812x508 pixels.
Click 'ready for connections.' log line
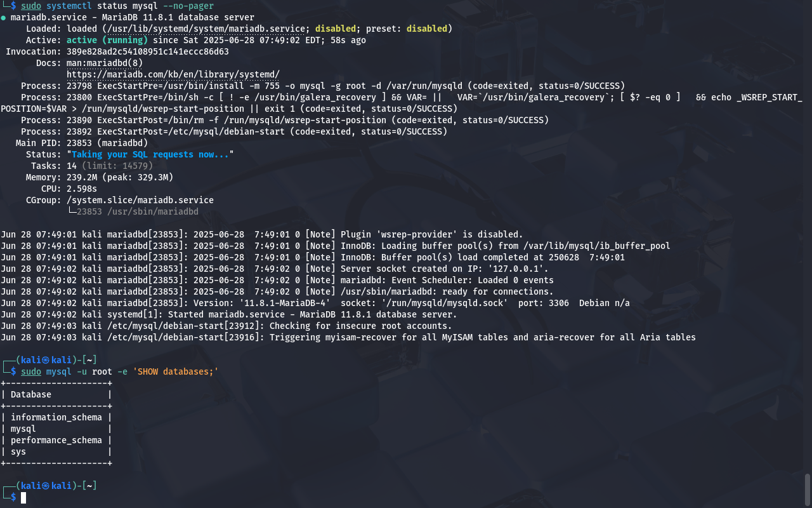click(277, 291)
